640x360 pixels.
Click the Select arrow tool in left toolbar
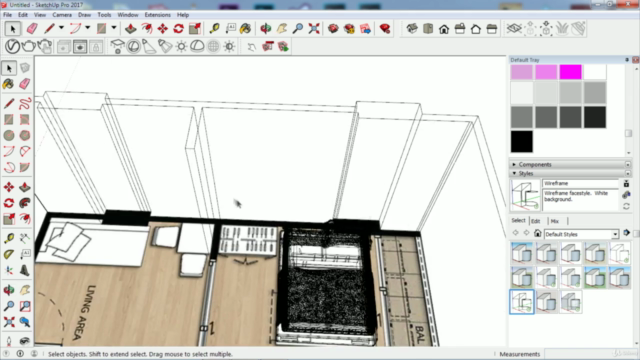(x=9, y=68)
